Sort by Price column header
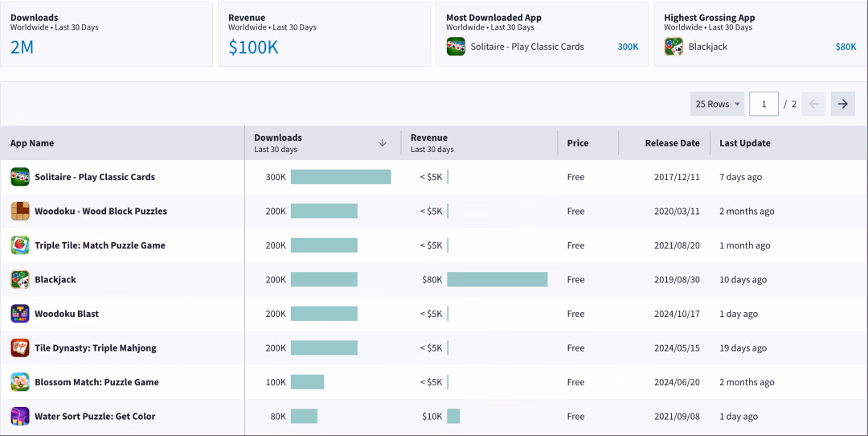Image resolution: width=868 pixels, height=436 pixels. click(x=577, y=143)
